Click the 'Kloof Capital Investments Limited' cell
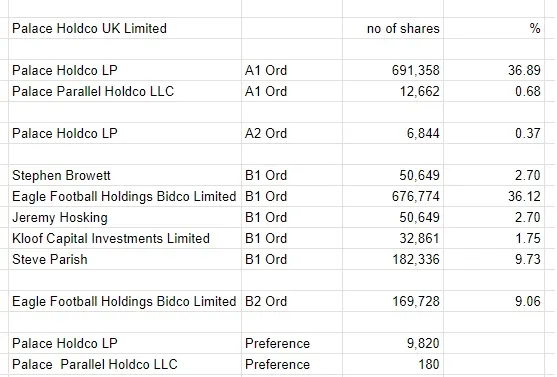 pos(125,238)
